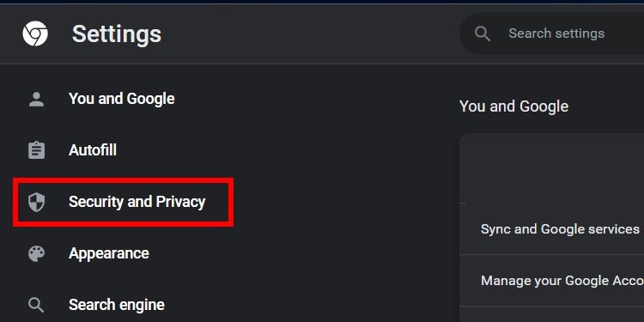Click the partially visible row below Manage your Google Account

point(551,314)
